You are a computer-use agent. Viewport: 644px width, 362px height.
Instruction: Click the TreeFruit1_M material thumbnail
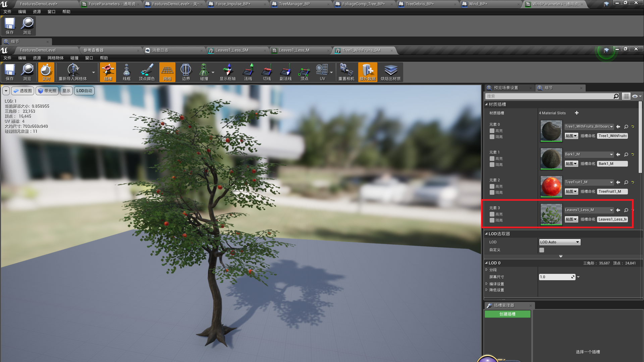pos(551,187)
